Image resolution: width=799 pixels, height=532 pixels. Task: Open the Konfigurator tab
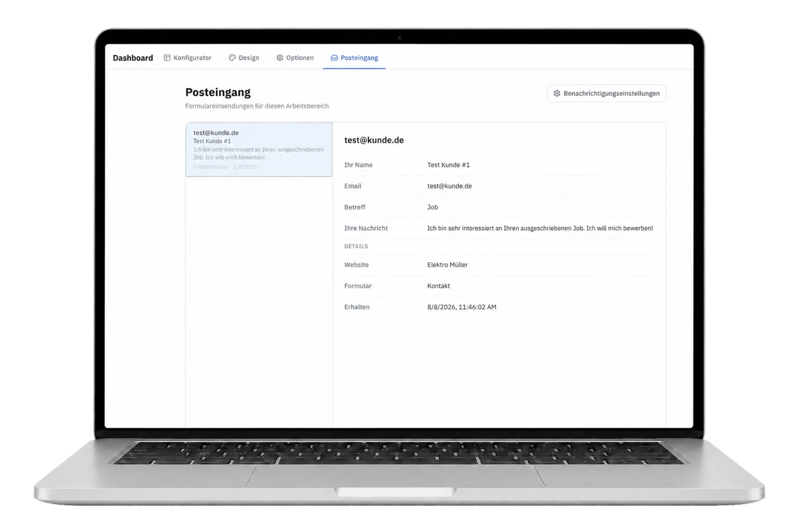(187, 58)
